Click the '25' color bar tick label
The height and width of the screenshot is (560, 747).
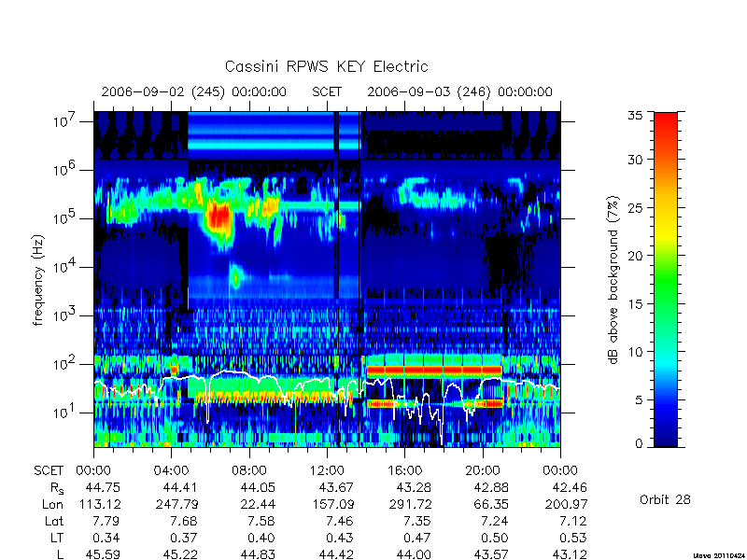[635, 207]
